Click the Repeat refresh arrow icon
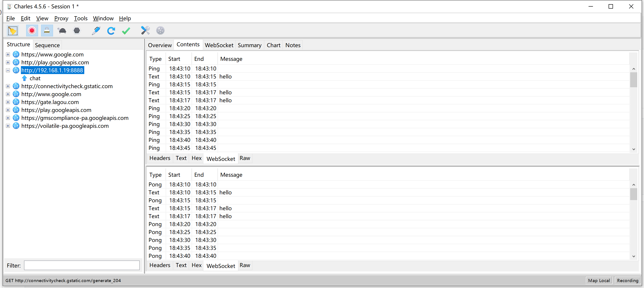644x288 pixels. pos(111,31)
